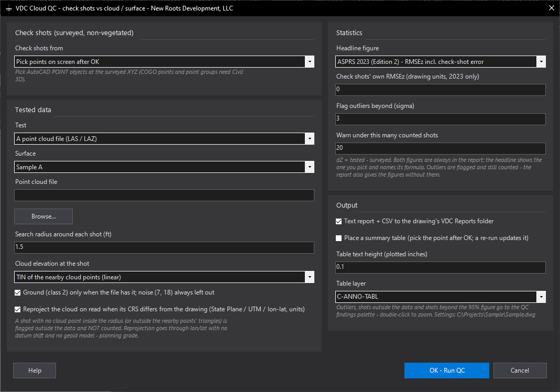
Task: Click the 'Tested data' section heading
Action: (33, 110)
